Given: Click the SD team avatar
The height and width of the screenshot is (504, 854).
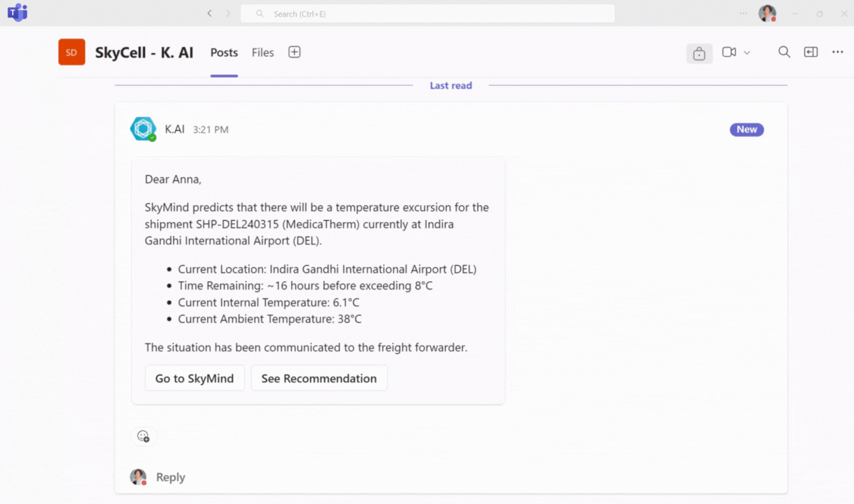Looking at the screenshot, I should point(72,52).
